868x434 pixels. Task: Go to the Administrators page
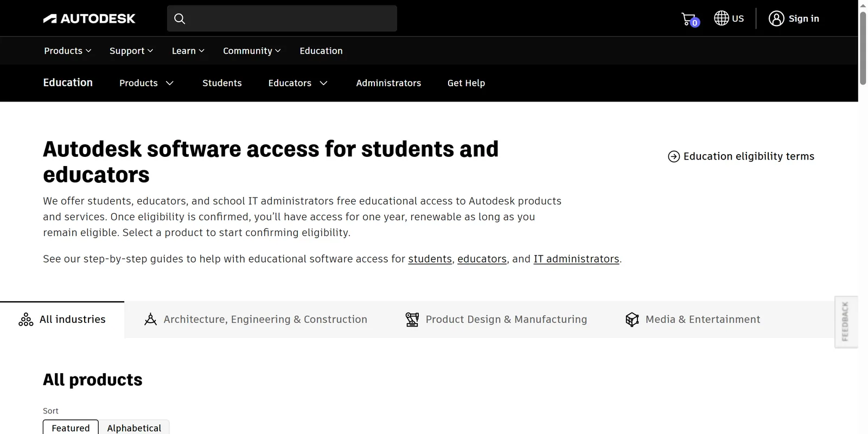coord(388,83)
